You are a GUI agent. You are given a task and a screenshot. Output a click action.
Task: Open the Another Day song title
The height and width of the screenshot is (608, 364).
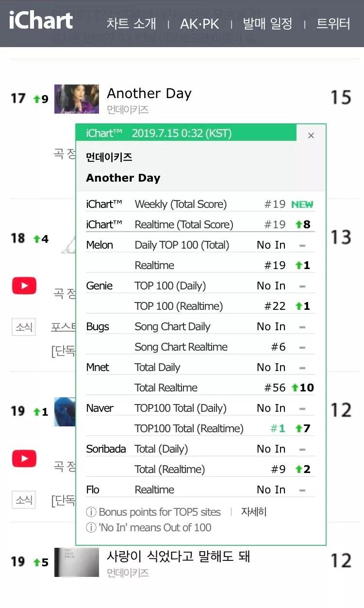(149, 93)
